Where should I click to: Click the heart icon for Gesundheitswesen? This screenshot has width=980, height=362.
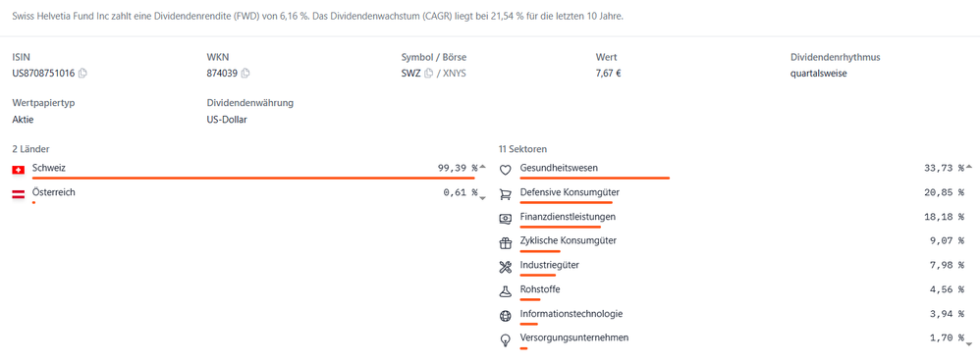pos(506,170)
